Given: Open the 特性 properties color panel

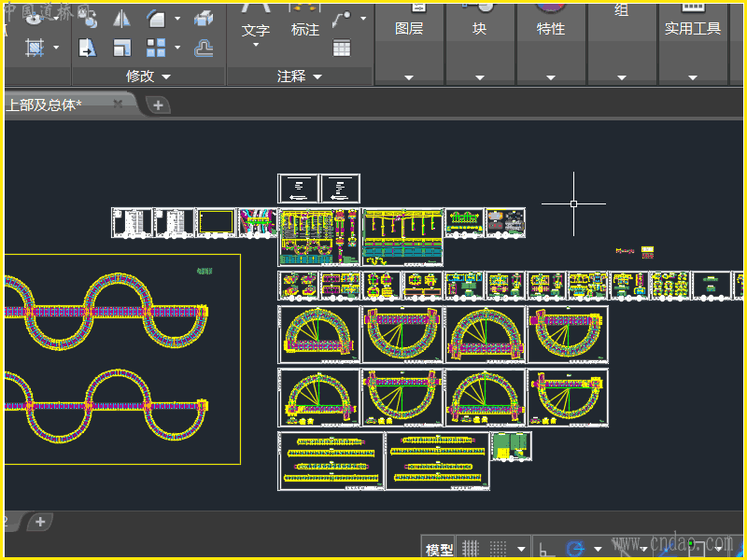Looking at the screenshot, I should (x=550, y=28).
